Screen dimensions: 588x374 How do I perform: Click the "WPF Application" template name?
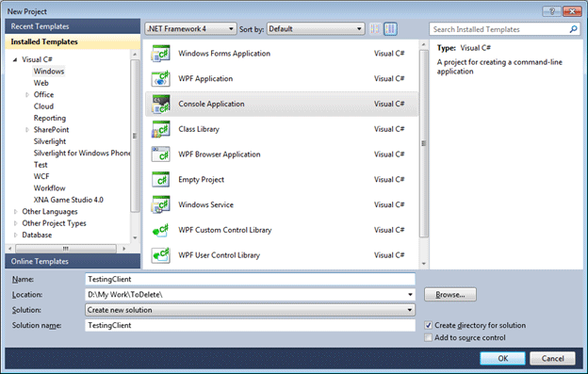click(x=205, y=79)
